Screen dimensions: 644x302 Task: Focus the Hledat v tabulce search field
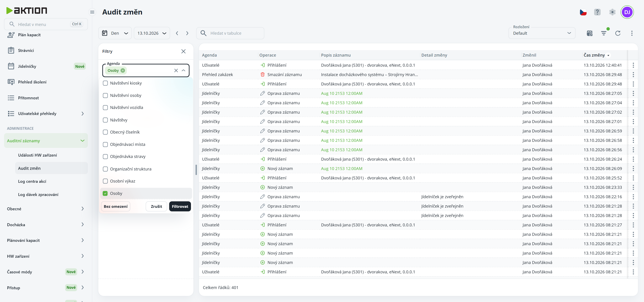[230, 33]
